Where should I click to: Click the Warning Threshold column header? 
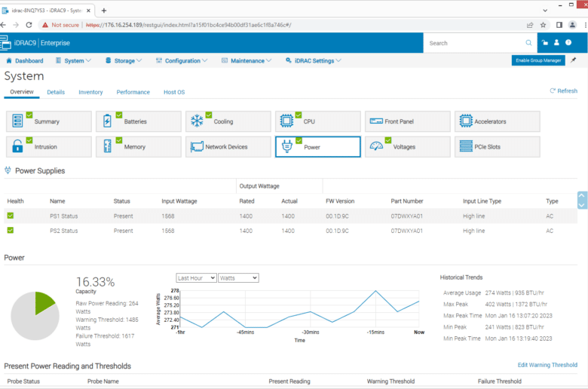[x=390, y=381]
